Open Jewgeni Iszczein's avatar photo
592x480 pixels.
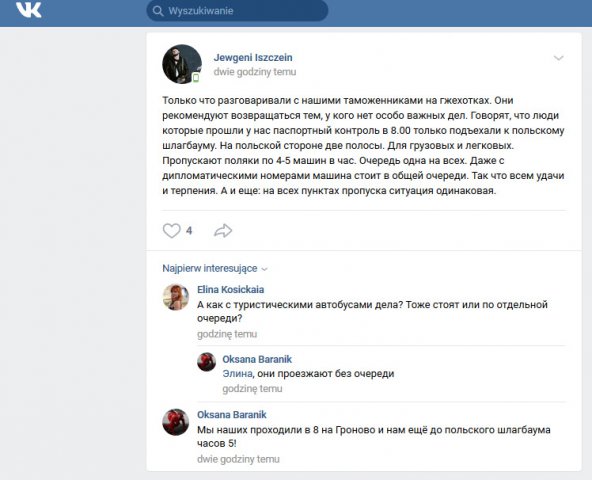pos(182,64)
